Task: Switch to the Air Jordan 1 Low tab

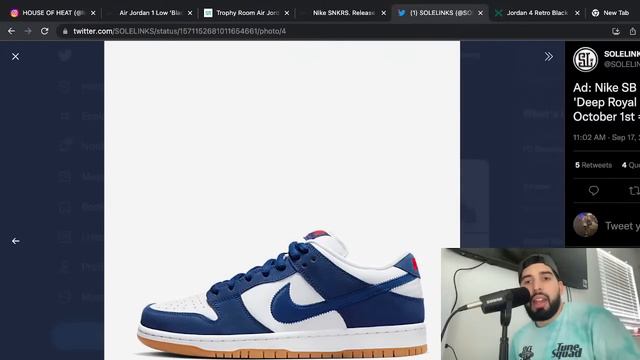Action: pyautogui.click(x=149, y=13)
